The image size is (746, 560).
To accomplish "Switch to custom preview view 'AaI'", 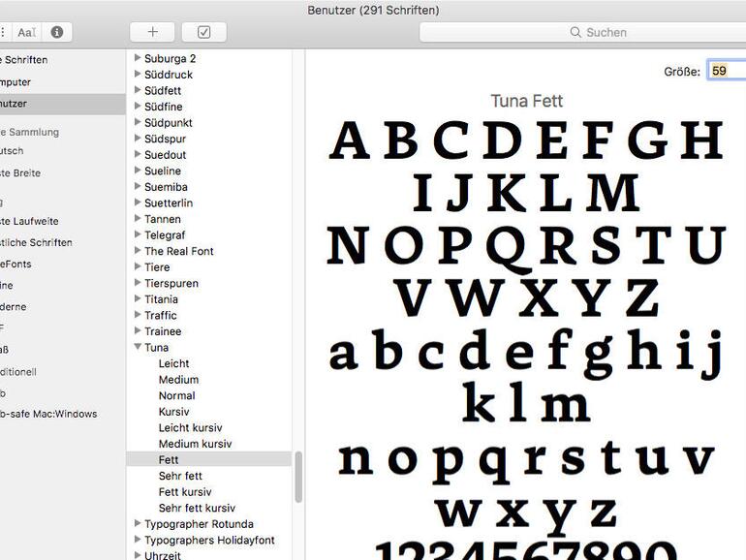I will pos(27,32).
